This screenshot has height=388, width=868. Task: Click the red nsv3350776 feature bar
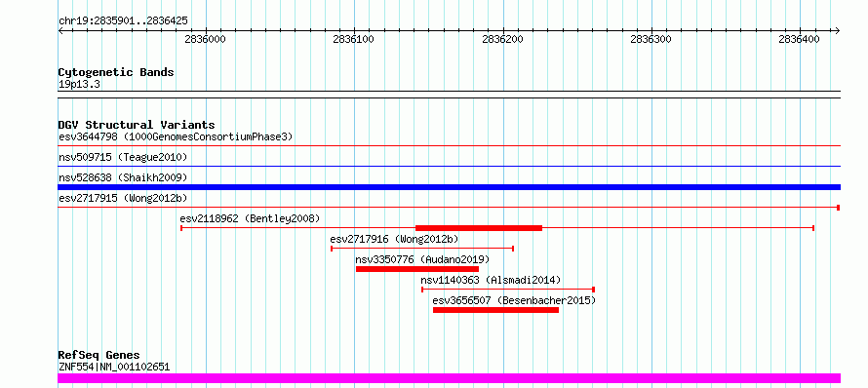[417, 269]
